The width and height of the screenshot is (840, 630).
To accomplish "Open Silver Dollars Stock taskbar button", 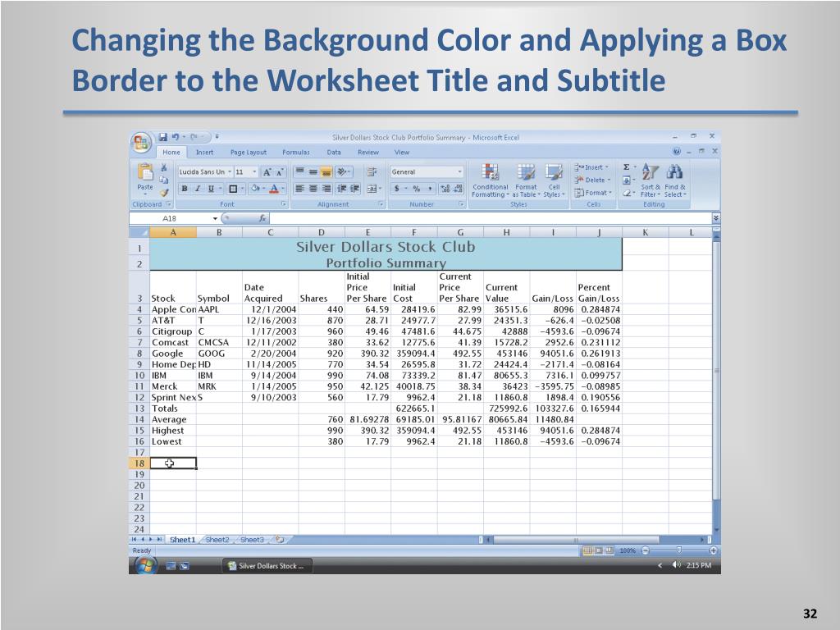I will click(267, 566).
